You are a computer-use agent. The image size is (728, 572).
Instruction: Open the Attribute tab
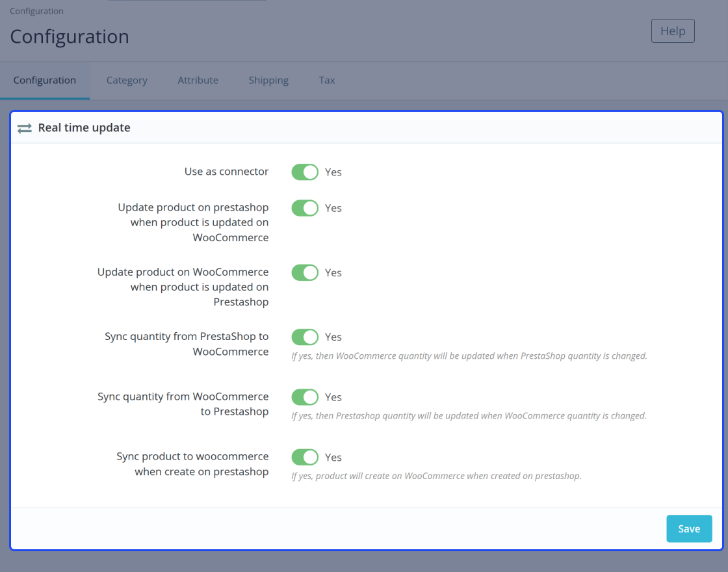pyautogui.click(x=198, y=81)
